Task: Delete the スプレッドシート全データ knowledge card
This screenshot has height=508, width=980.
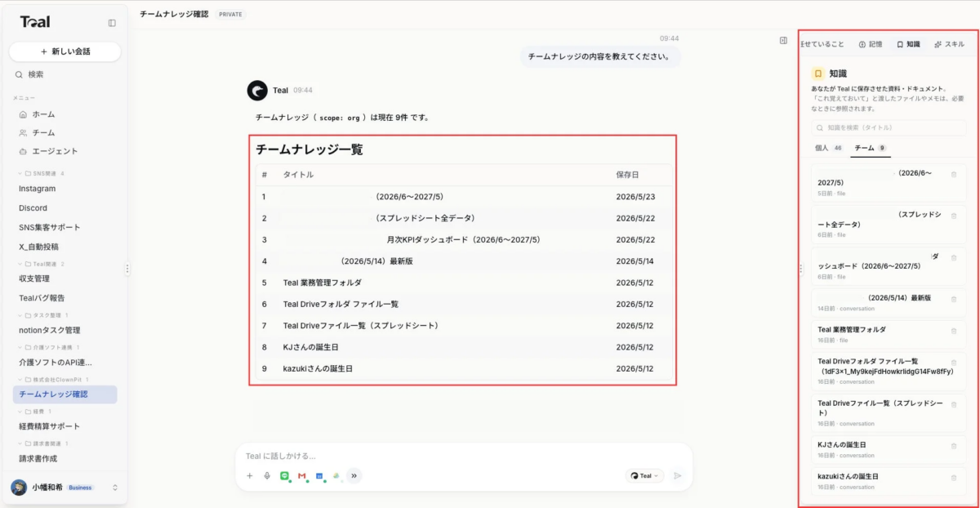Action: 954,216
